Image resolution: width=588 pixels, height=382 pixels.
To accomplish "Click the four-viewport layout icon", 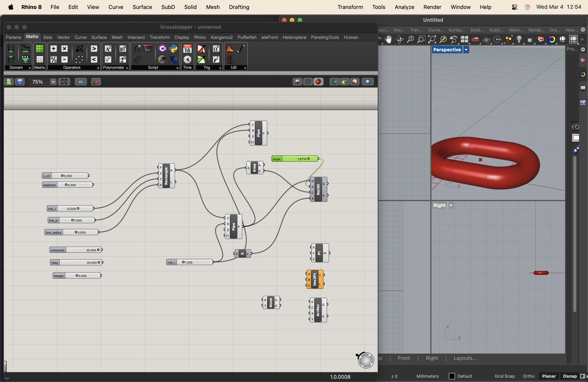I will (x=465, y=39).
